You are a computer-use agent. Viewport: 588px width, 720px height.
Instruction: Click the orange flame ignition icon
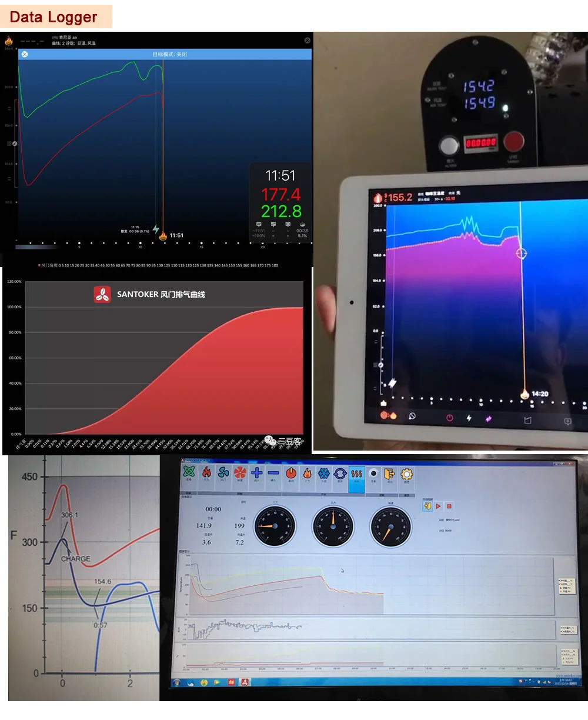307,472
